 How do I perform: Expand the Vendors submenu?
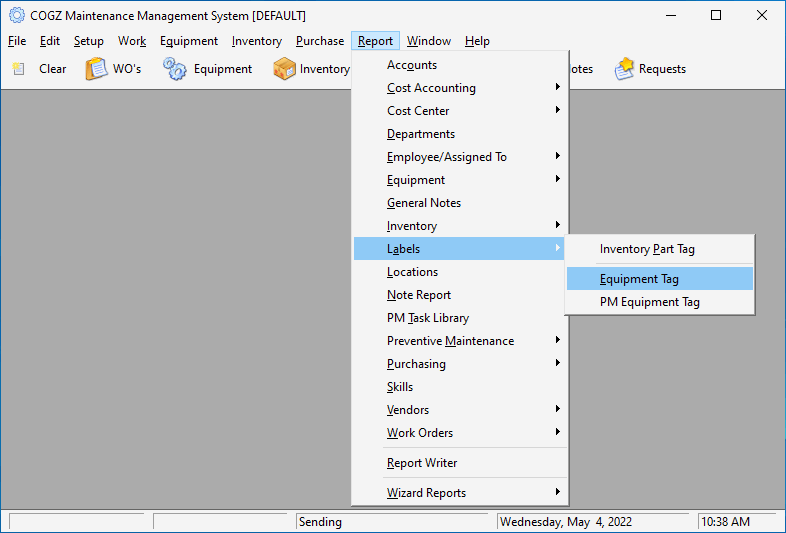(460, 410)
